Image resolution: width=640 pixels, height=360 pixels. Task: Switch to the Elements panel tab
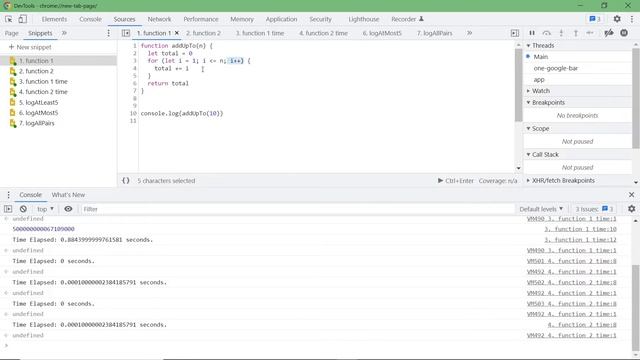pos(54,19)
